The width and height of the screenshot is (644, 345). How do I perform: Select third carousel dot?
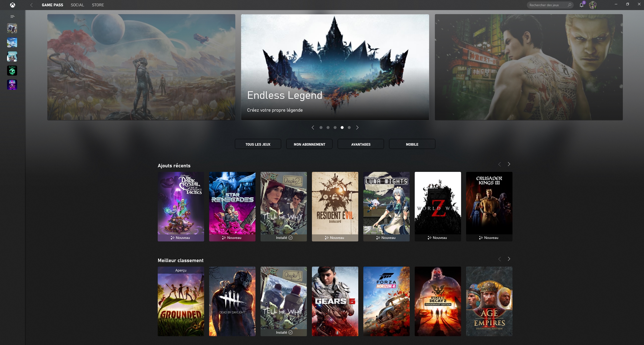click(x=335, y=128)
